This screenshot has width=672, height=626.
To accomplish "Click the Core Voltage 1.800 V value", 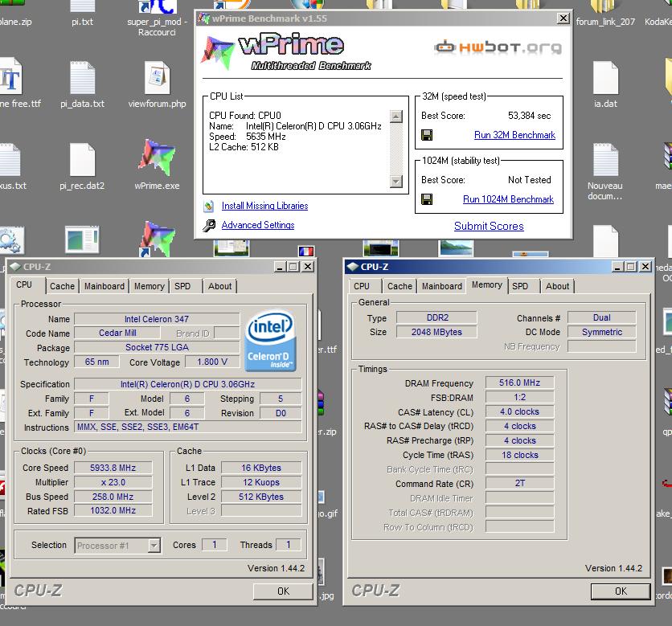I will pyautogui.click(x=212, y=362).
